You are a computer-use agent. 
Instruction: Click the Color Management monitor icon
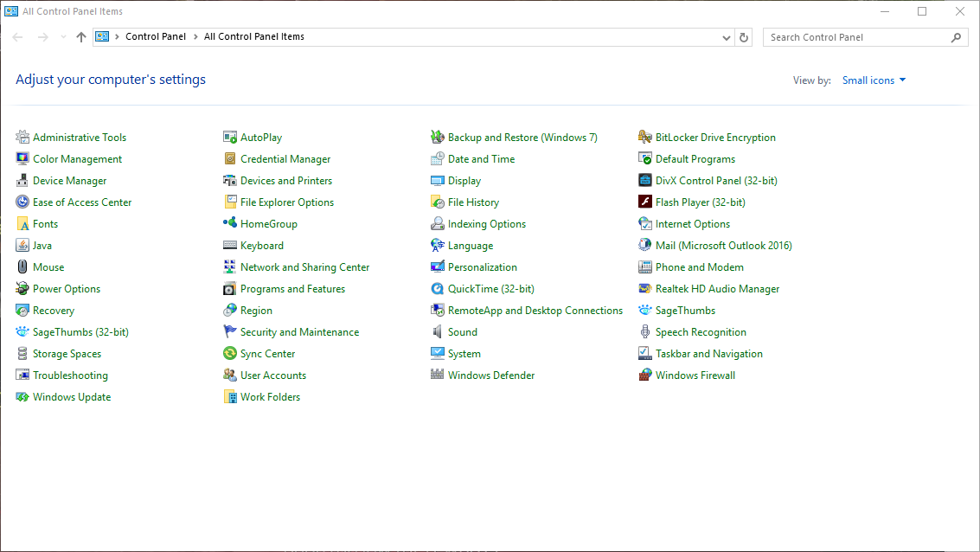[22, 159]
